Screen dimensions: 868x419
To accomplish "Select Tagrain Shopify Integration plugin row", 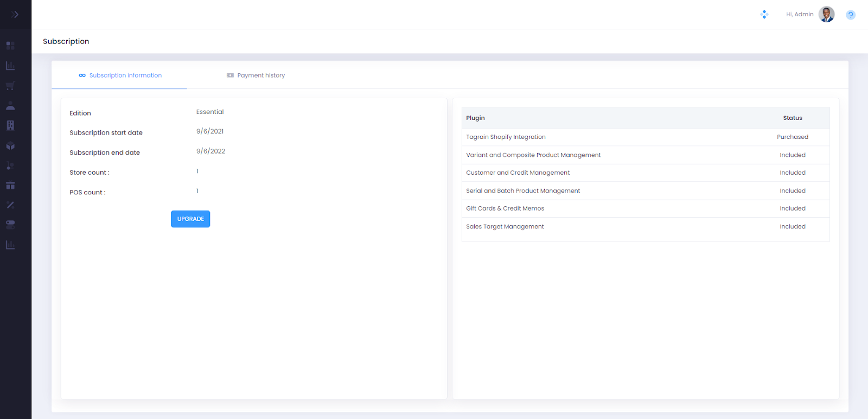I will tap(646, 137).
